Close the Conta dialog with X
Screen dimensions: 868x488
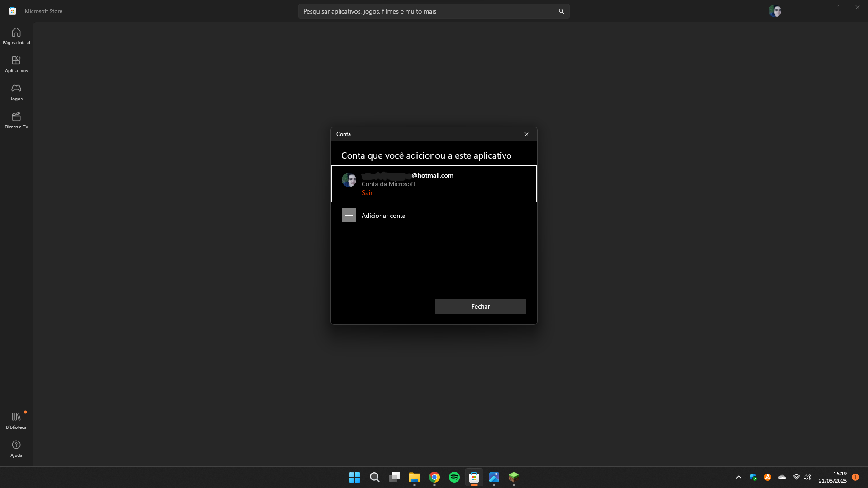[x=526, y=134]
